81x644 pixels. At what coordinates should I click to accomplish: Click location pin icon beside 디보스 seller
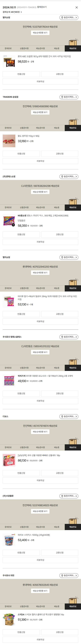(62, 417)
